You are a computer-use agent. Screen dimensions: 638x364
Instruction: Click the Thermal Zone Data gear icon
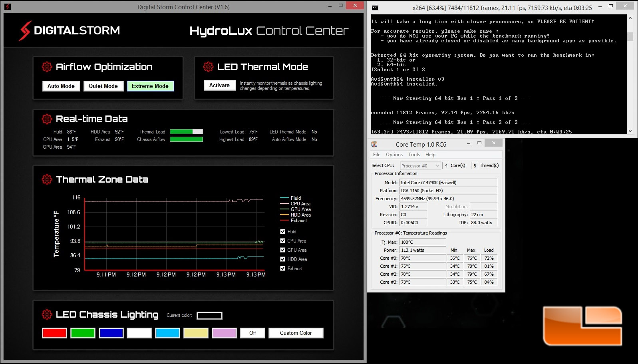click(47, 179)
